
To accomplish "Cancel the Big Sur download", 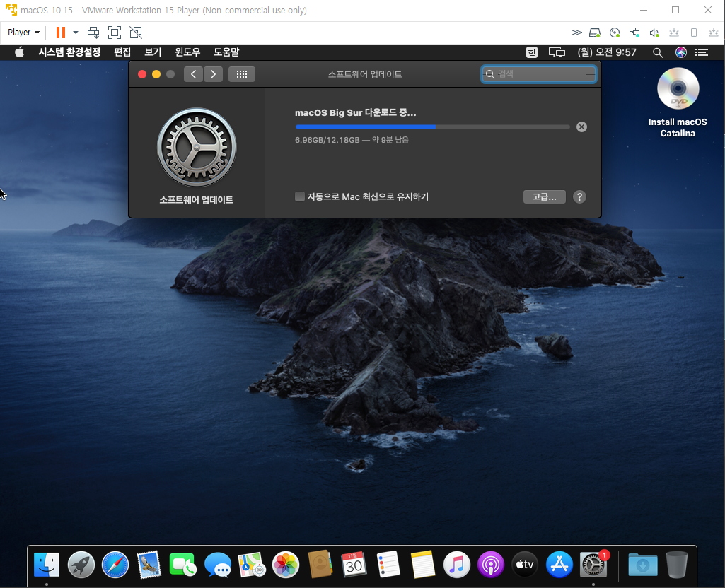I will coord(581,127).
